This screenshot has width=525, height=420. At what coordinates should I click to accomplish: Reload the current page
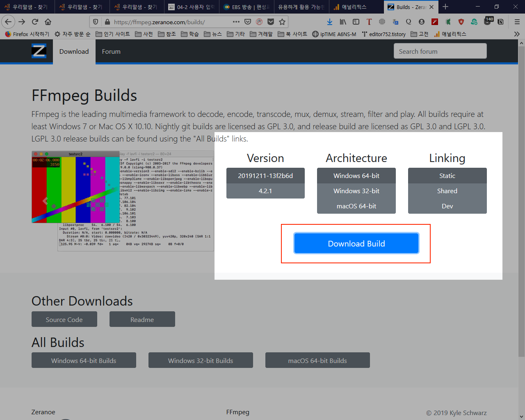click(x=35, y=22)
